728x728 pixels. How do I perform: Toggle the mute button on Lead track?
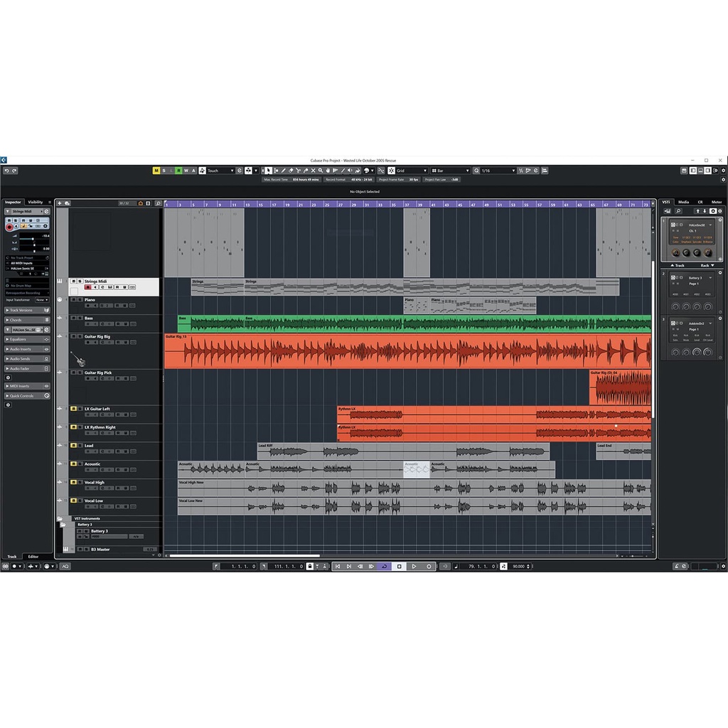(73, 446)
